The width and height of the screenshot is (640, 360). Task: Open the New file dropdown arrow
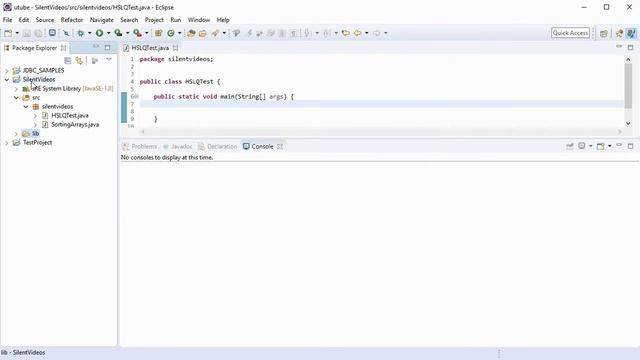[x=17, y=33]
